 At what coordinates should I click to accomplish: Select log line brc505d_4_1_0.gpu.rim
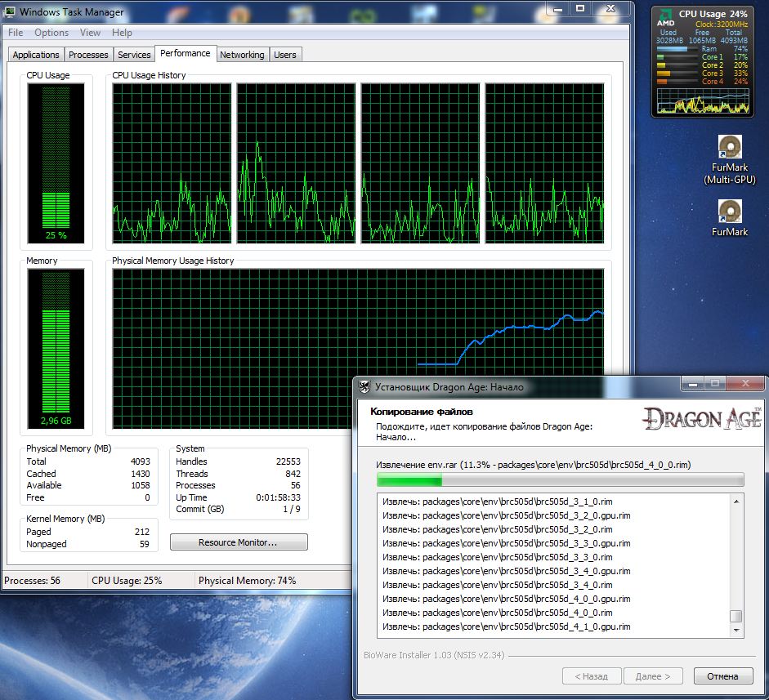[506, 626]
